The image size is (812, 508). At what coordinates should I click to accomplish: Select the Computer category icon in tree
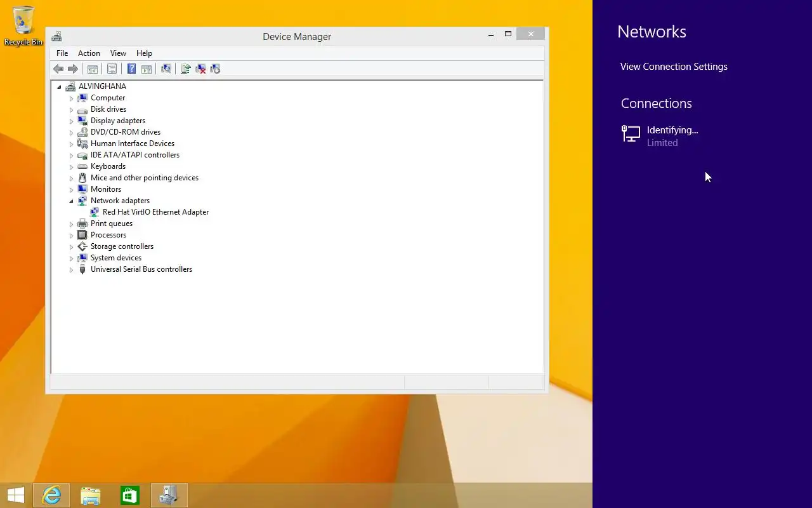[x=82, y=98]
